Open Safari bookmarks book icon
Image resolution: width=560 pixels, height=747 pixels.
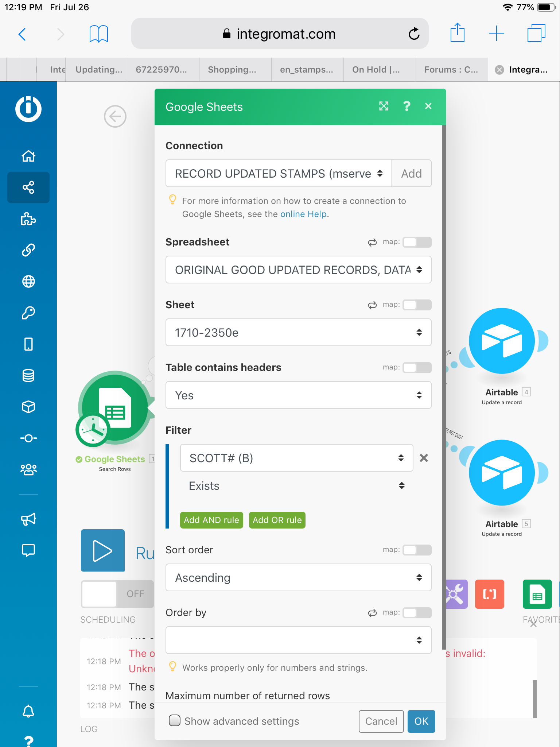(x=99, y=34)
